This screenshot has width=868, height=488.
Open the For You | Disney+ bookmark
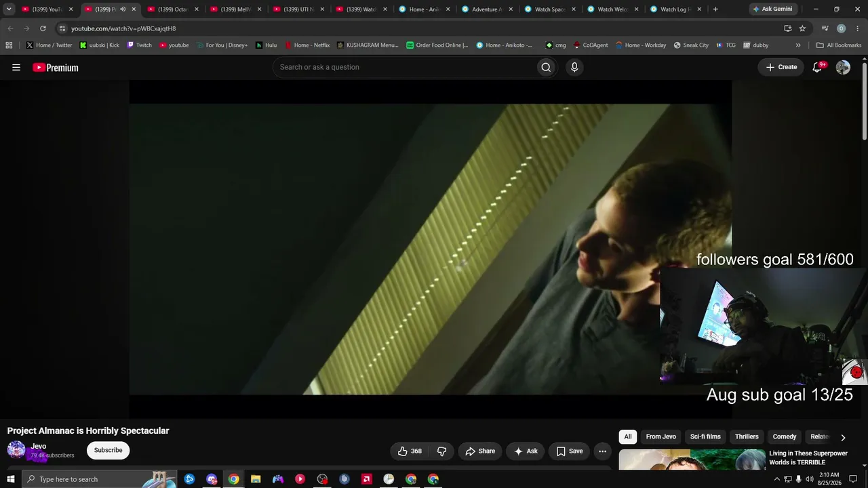pos(222,45)
